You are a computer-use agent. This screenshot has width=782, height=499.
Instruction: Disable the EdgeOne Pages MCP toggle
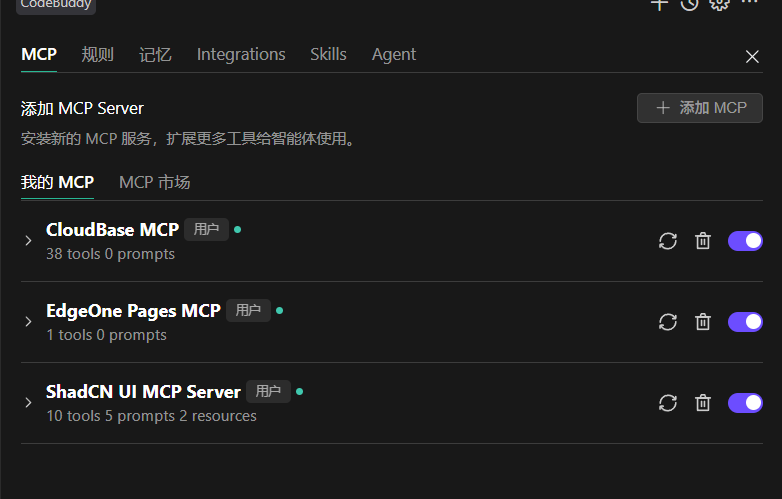[745, 322]
